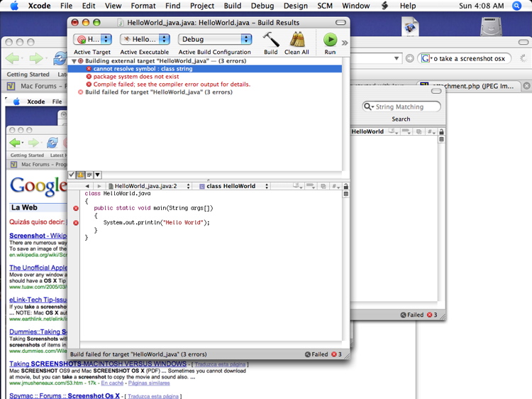Select 'Build failed for target' result row
Viewport: 532px width, 399px height.
204,92
